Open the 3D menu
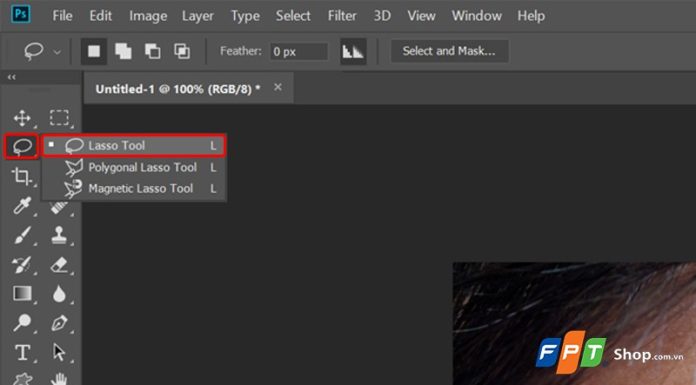The height and width of the screenshot is (385, 696). point(382,16)
